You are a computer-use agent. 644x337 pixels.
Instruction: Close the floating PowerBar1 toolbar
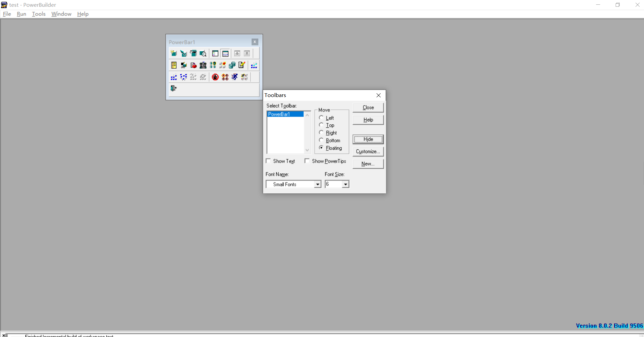coord(255,42)
